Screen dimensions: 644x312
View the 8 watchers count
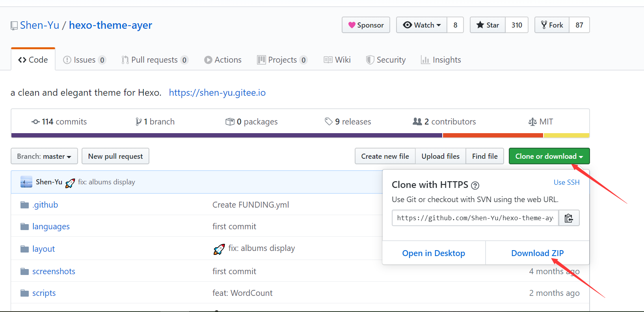(455, 25)
